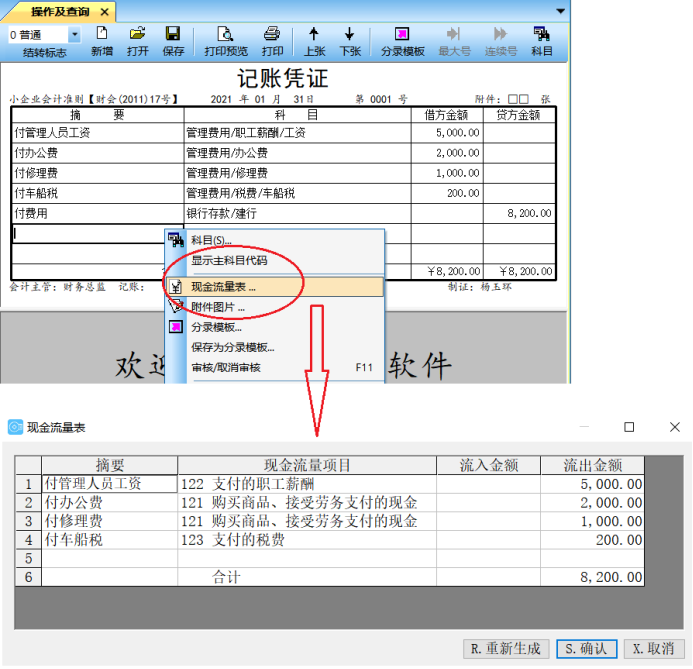Choose 附件图片 in the context menu
Viewport: 693px width, 669px height.
[218, 307]
